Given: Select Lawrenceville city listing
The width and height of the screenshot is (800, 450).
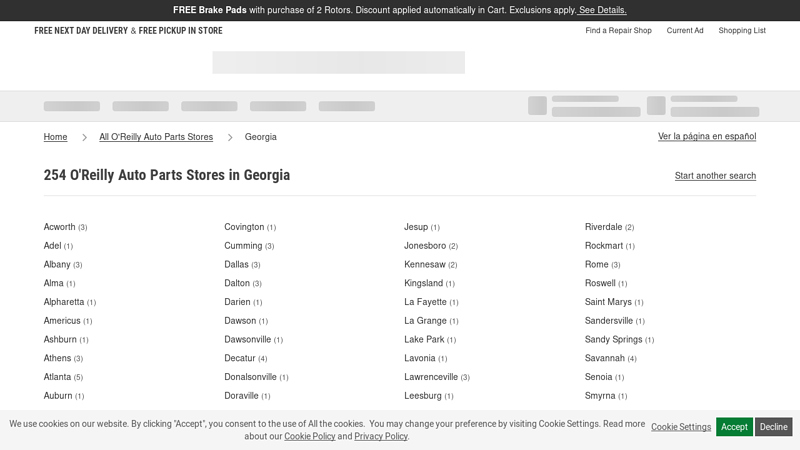Looking at the screenshot, I should [x=437, y=377].
